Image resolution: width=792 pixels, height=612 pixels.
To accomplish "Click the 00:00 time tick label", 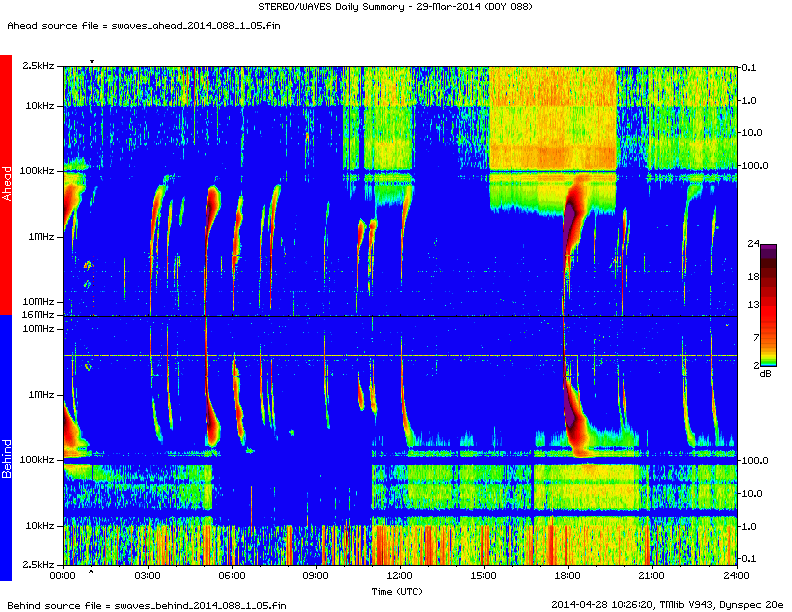I will click(63, 576).
